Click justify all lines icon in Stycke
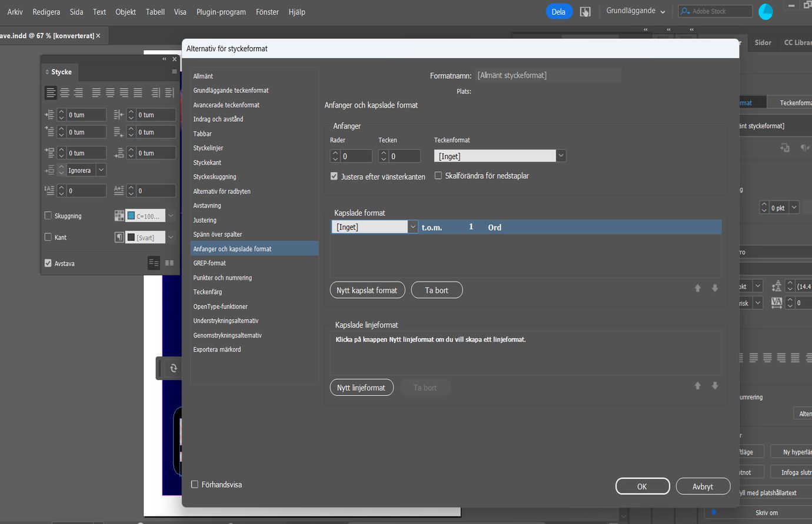This screenshot has width=812, height=524. coord(138,93)
